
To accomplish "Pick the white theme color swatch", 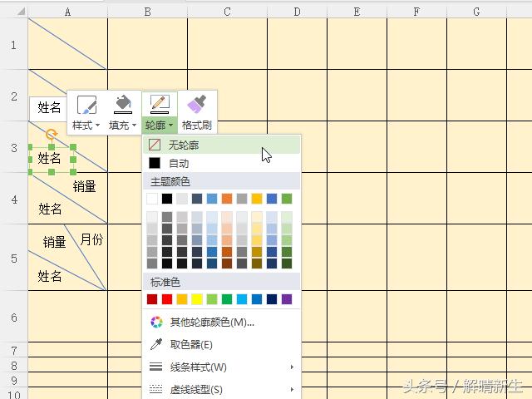I will pyautogui.click(x=152, y=199).
